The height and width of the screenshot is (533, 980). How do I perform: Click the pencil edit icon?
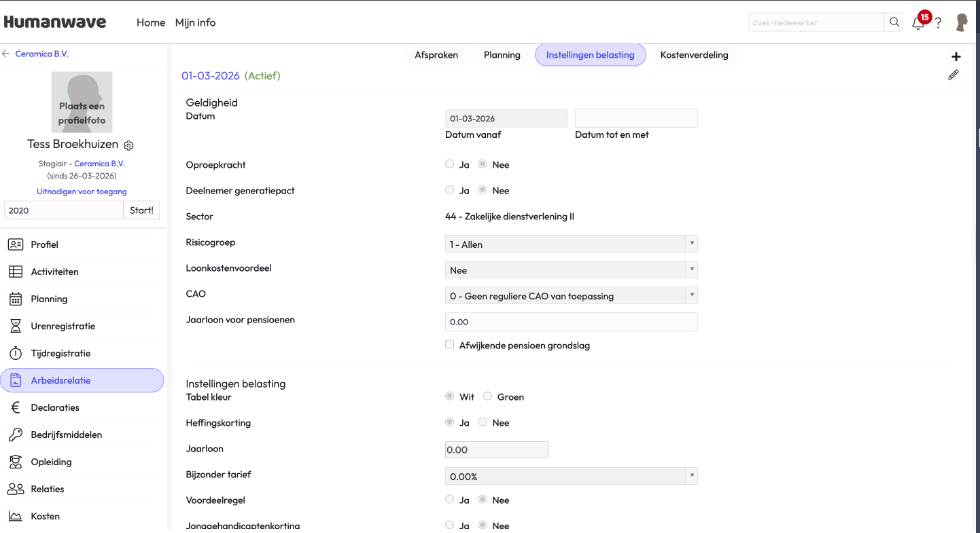click(953, 75)
